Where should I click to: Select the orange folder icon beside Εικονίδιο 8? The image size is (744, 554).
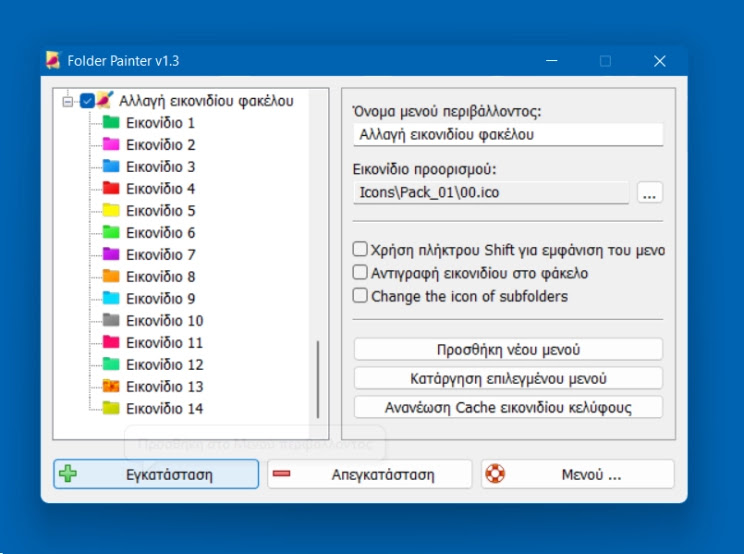point(111,276)
